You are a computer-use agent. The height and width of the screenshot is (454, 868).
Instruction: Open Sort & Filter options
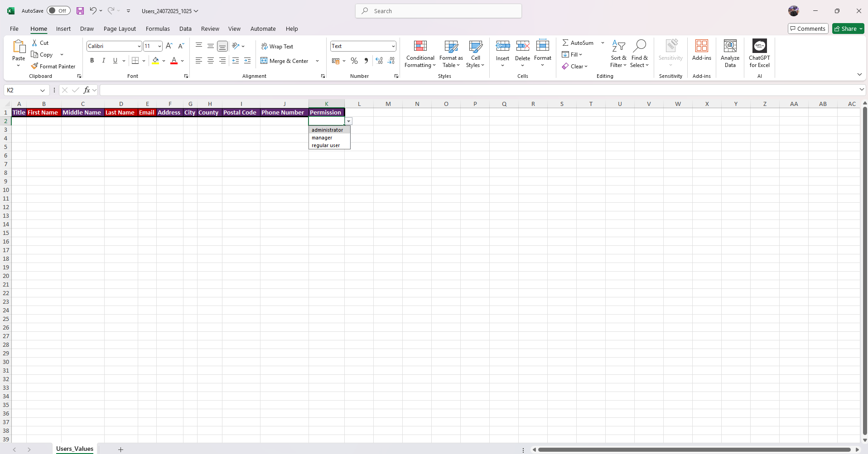[618, 54]
